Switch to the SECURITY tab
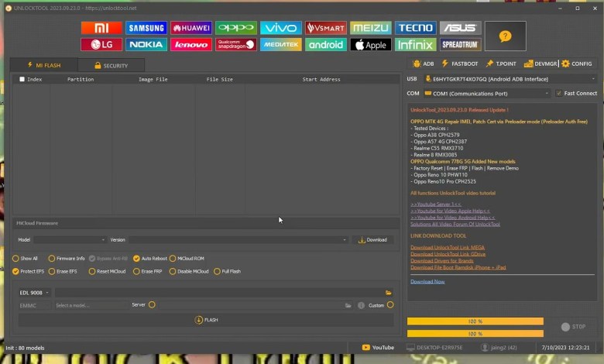The height and width of the screenshot is (364, 604). pos(112,66)
